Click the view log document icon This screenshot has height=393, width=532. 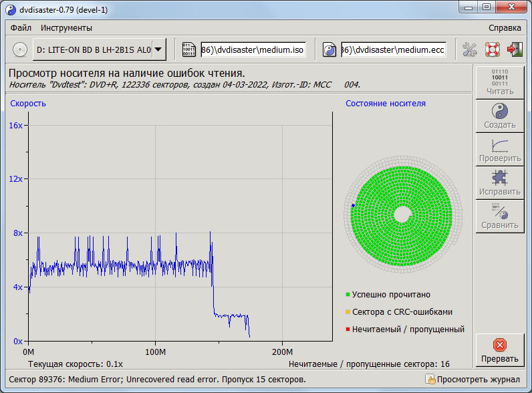click(x=431, y=380)
